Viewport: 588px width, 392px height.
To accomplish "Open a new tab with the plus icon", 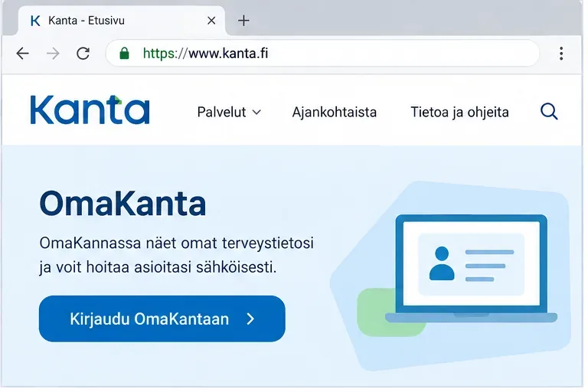I will point(243,21).
